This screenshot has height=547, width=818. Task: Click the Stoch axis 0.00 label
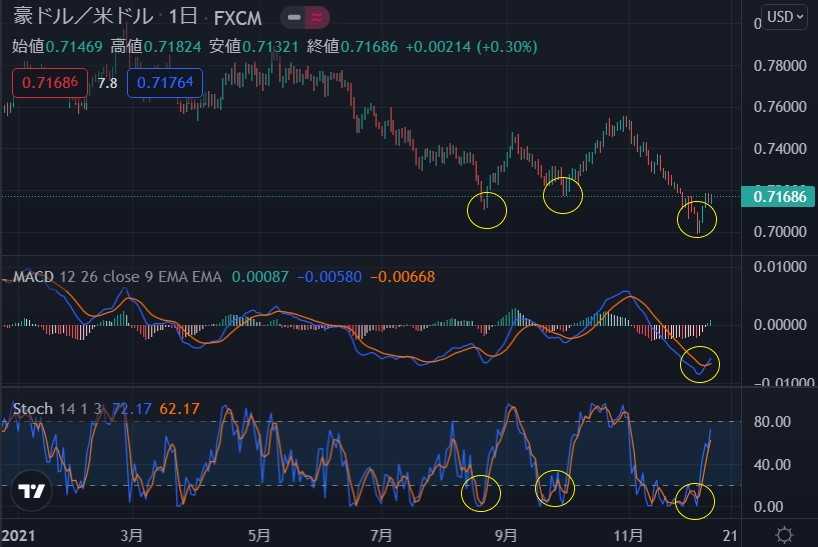pyautogui.click(x=768, y=506)
